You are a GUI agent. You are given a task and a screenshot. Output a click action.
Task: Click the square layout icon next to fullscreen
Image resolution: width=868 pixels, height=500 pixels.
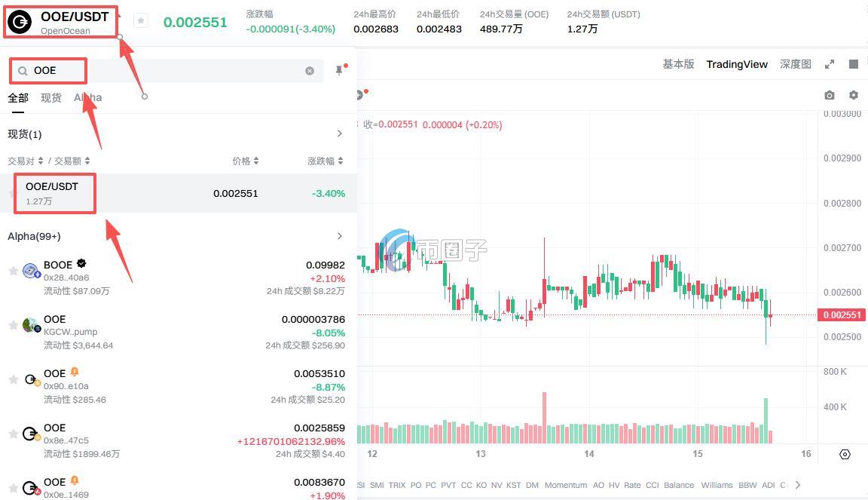[x=854, y=65]
